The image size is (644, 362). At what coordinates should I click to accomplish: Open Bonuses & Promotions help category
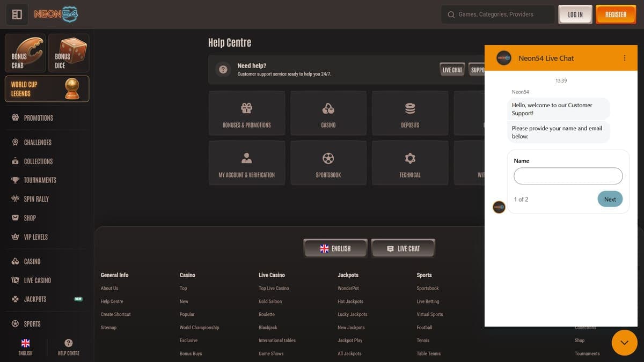247,113
